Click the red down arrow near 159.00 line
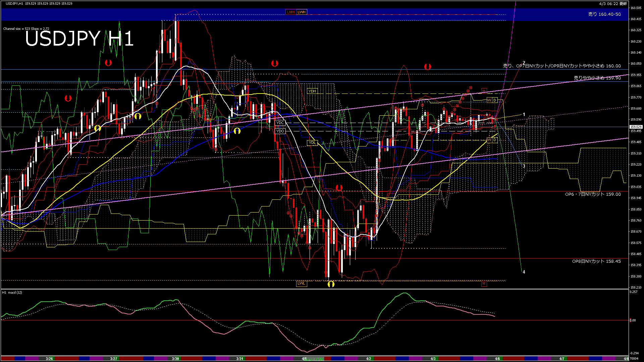Image resolution: width=644 pixels, height=362 pixels. click(x=339, y=188)
